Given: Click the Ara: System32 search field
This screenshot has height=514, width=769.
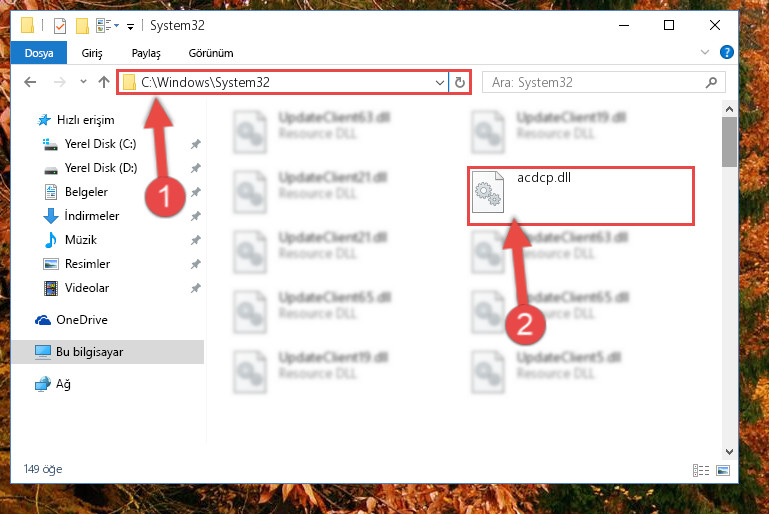Looking at the screenshot, I should coord(596,82).
